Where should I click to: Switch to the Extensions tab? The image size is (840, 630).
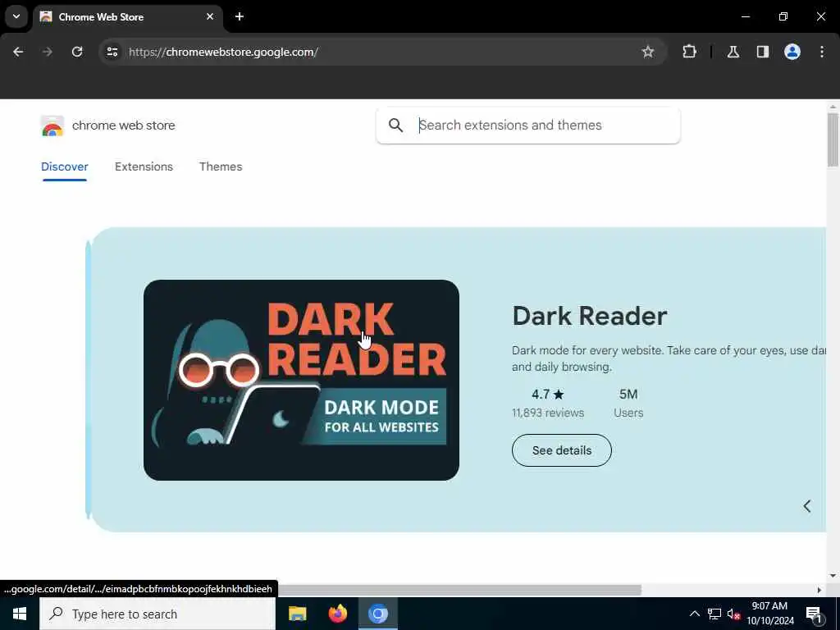click(144, 167)
